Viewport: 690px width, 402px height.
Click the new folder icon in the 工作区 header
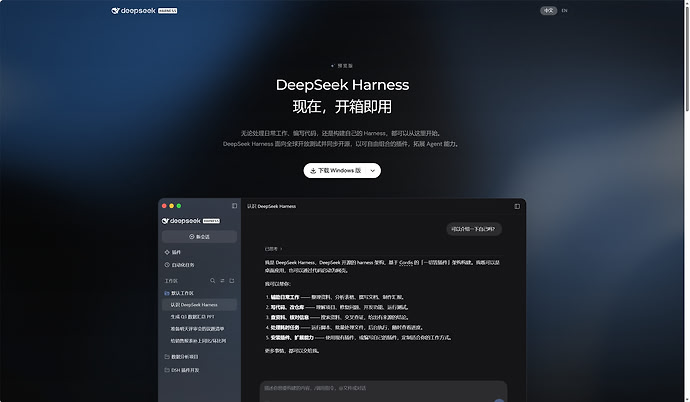click(232, 281)
